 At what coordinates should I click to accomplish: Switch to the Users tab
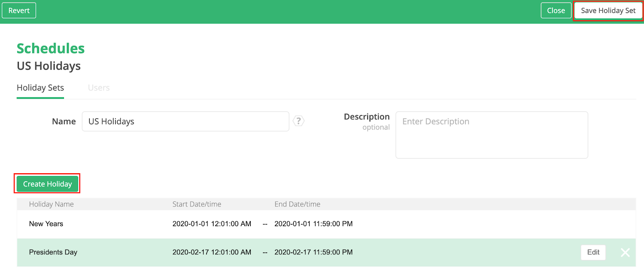(x=99, y=88)
